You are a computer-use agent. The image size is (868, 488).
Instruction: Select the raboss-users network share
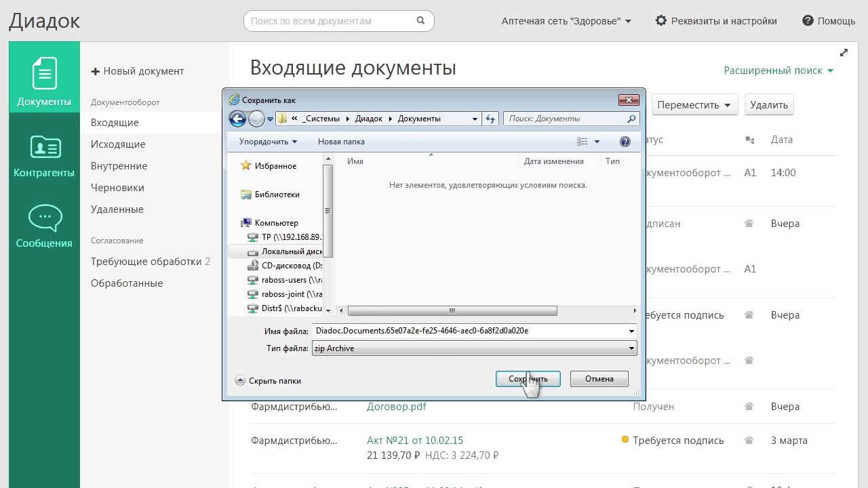pyautogui.click(x=285, y=280)
